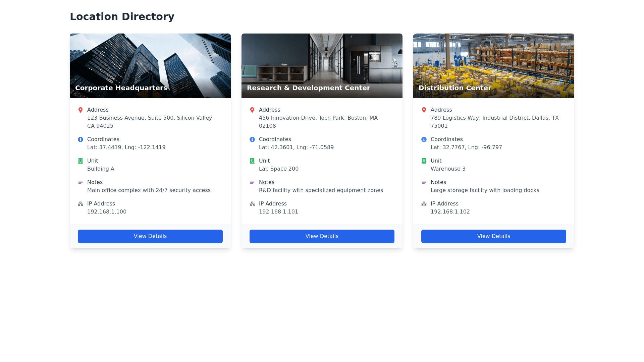Click the 192.168.1.101 IP address text
The image size is (644, 362).
(278, 212)
